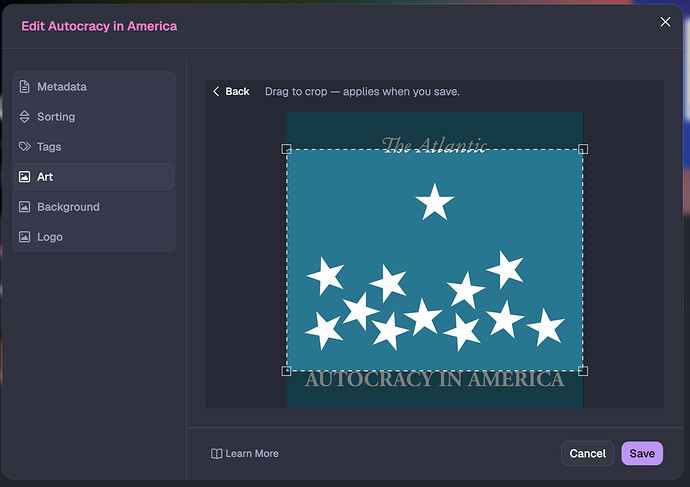Image resolution: width=690 pixels, height=487 pixels.
Task: Click the 'Edit Autocracy in America' title
Action: [x=99, y=26]
